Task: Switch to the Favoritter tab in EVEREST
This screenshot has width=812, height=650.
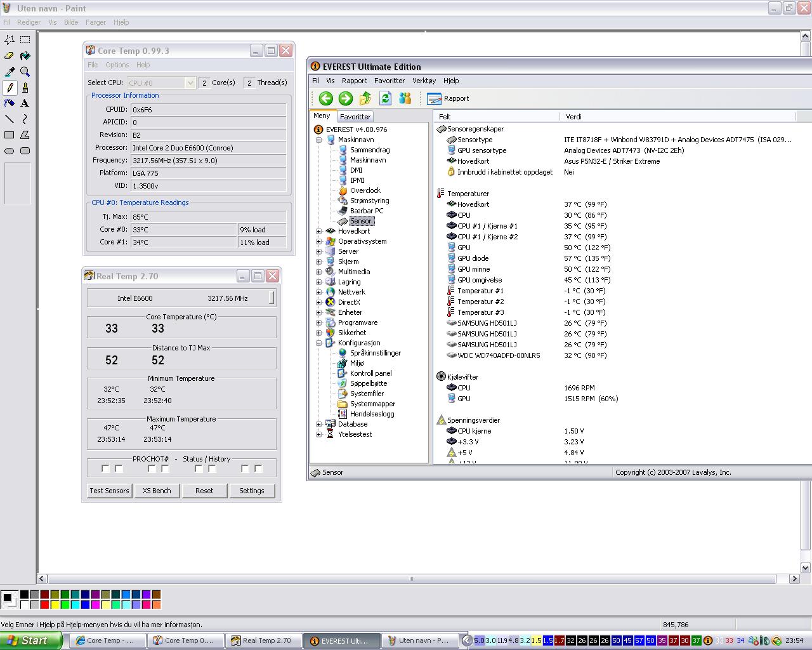Action: point(355,117)
